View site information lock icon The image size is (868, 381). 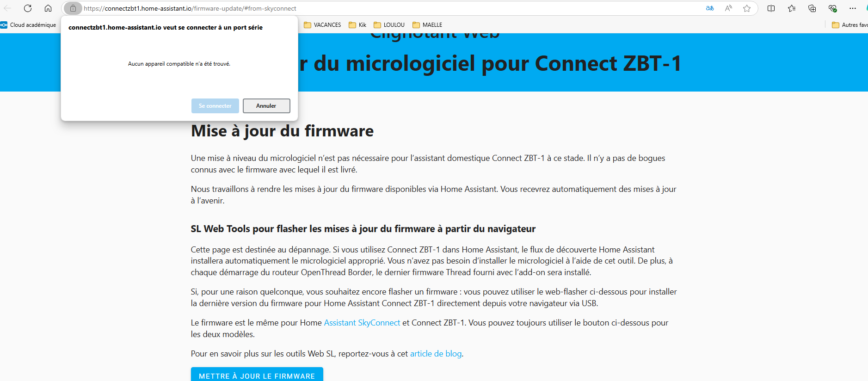[73, 8]
